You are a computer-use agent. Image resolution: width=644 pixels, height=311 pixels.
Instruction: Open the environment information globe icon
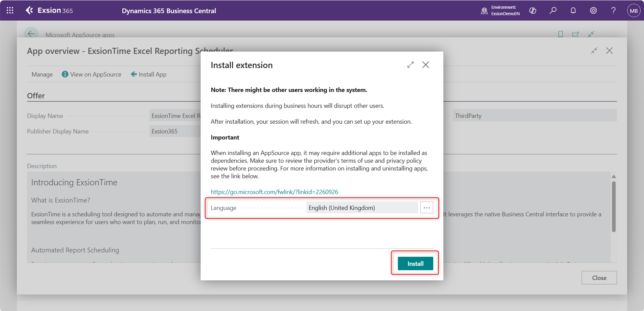tap(484, 10)
